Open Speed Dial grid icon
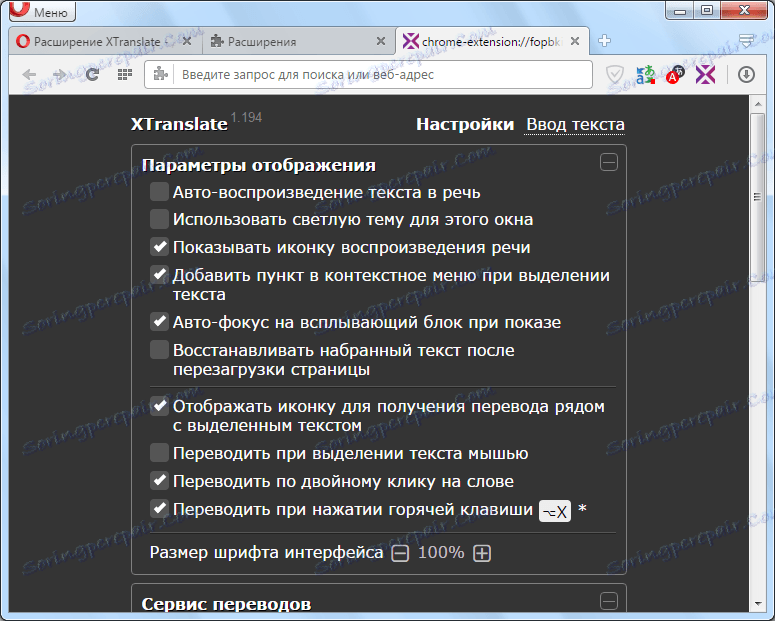Viewport: 775px width, 621px height. 125,75
